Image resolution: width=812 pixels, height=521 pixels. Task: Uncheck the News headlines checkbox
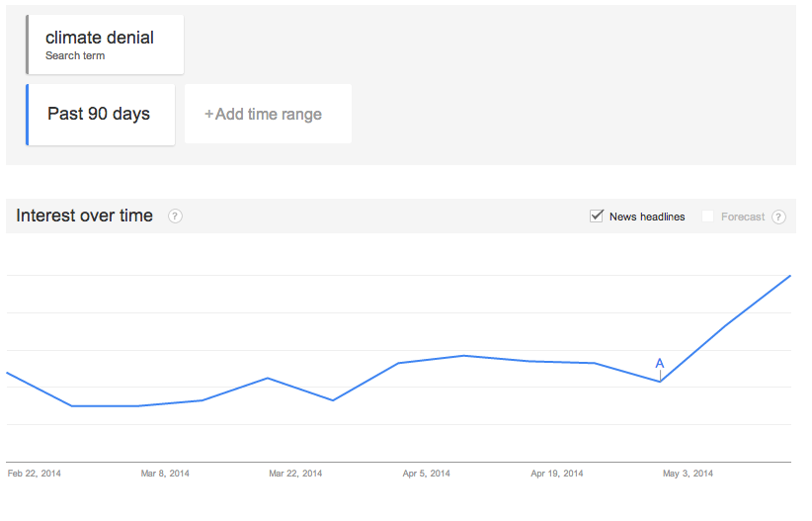point(597,217)
